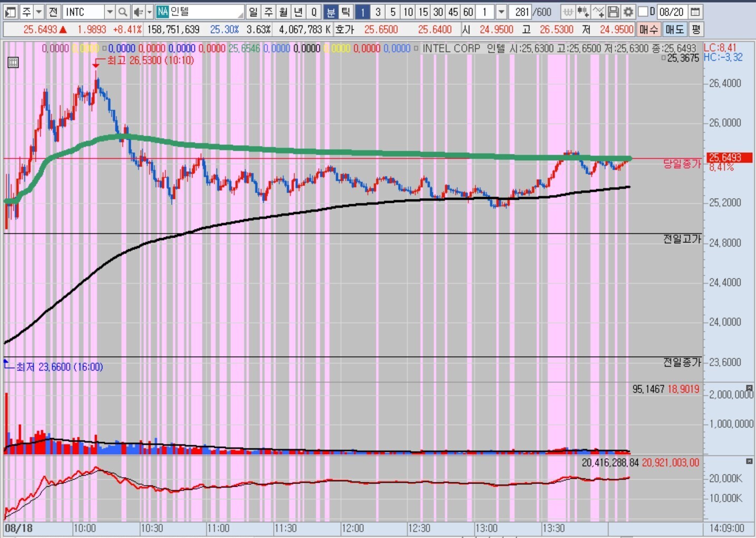Screen dimensions: 756x538
Task: Click the horizontal line chart tool icon
Action: (x=568, y=12)
